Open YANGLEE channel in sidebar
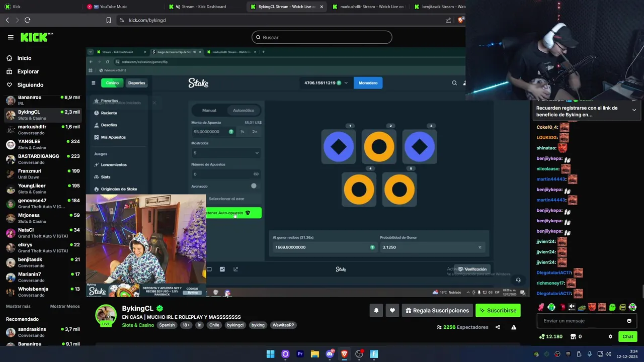The image size is (644, 362). 43,144
